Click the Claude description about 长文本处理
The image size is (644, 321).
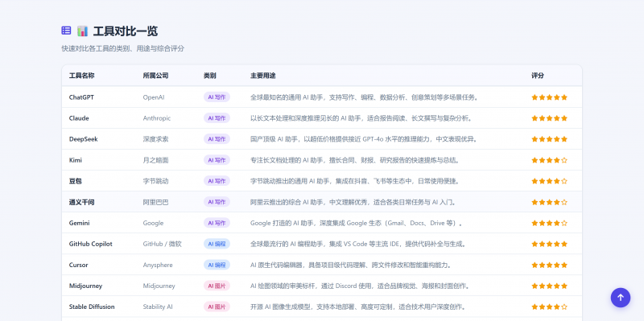(x=361, y=118)
